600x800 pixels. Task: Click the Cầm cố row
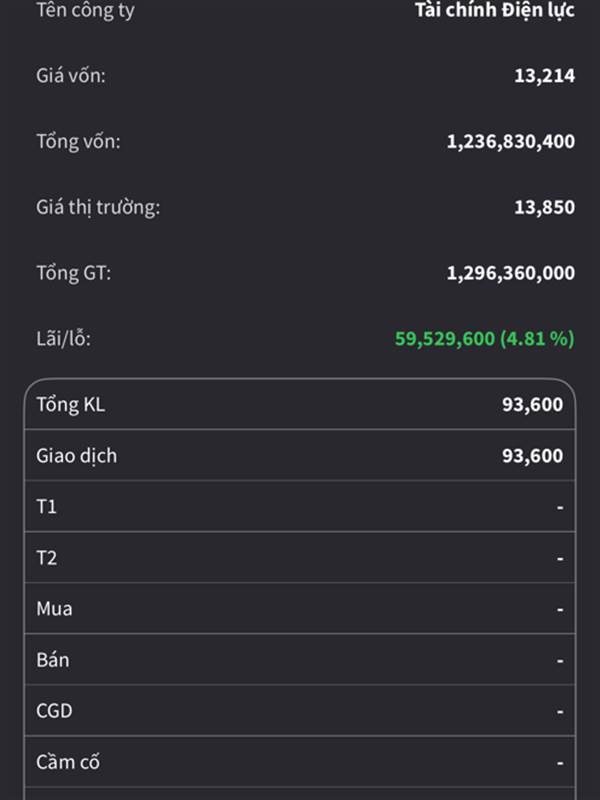pyautogui.click(x=300, y=762)
